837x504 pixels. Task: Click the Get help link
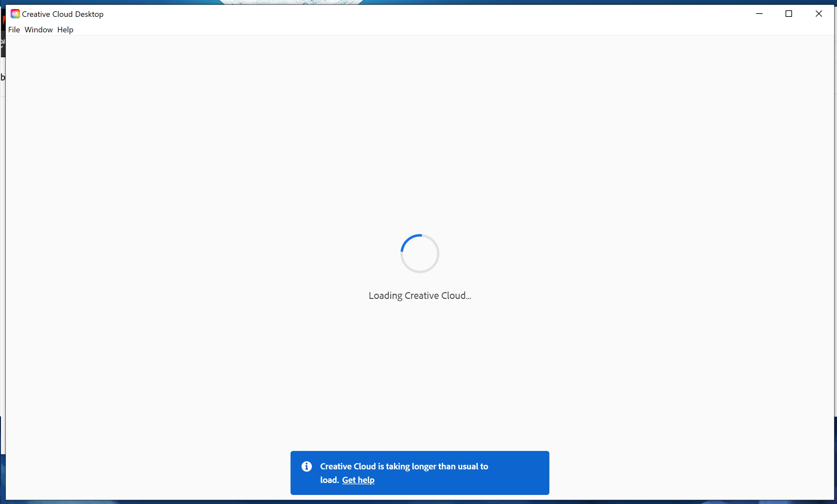tap(358, 480)
